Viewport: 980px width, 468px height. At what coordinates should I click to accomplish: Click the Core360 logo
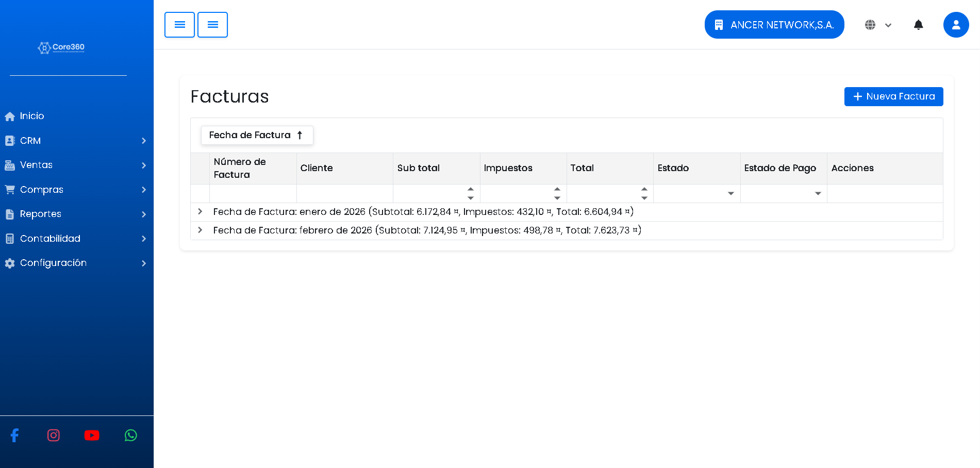pos(61,47)
